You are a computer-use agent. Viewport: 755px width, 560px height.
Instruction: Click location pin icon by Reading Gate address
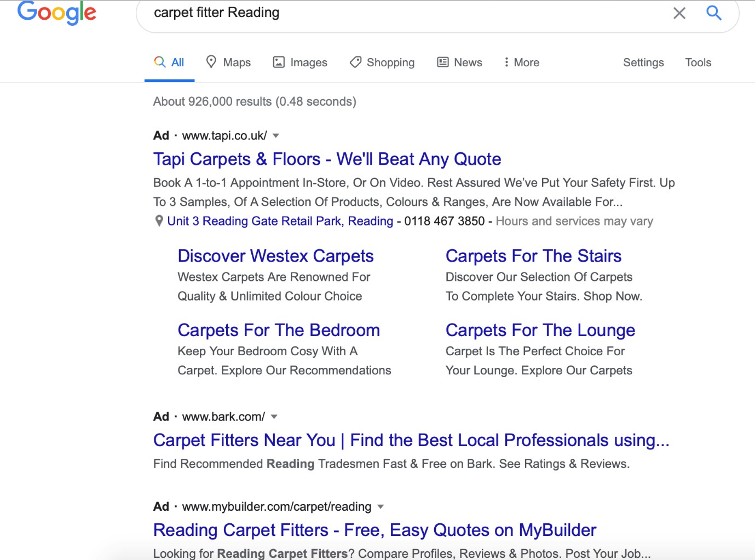tap(159, 221)
